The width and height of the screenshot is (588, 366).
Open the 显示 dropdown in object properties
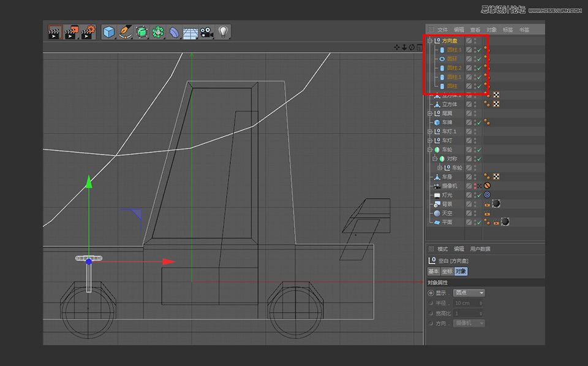click(470, 292)
